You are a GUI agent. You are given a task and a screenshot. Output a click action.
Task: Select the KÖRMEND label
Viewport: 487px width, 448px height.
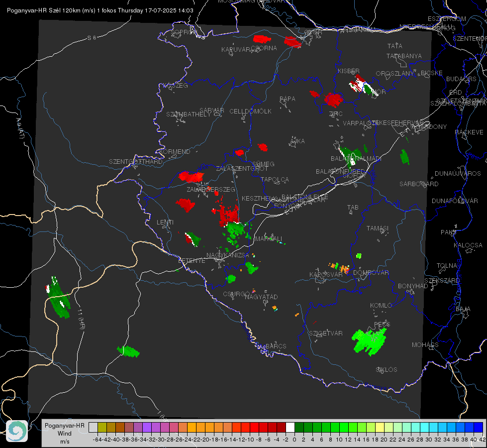pyautogui.click(x=175, y=152)
